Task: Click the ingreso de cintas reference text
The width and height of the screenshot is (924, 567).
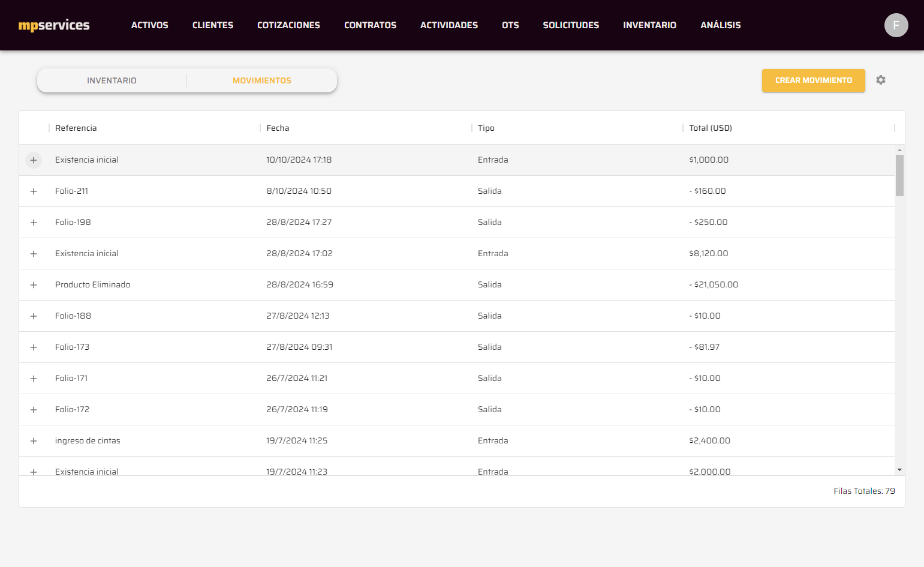Action: [x=88, y=441]
